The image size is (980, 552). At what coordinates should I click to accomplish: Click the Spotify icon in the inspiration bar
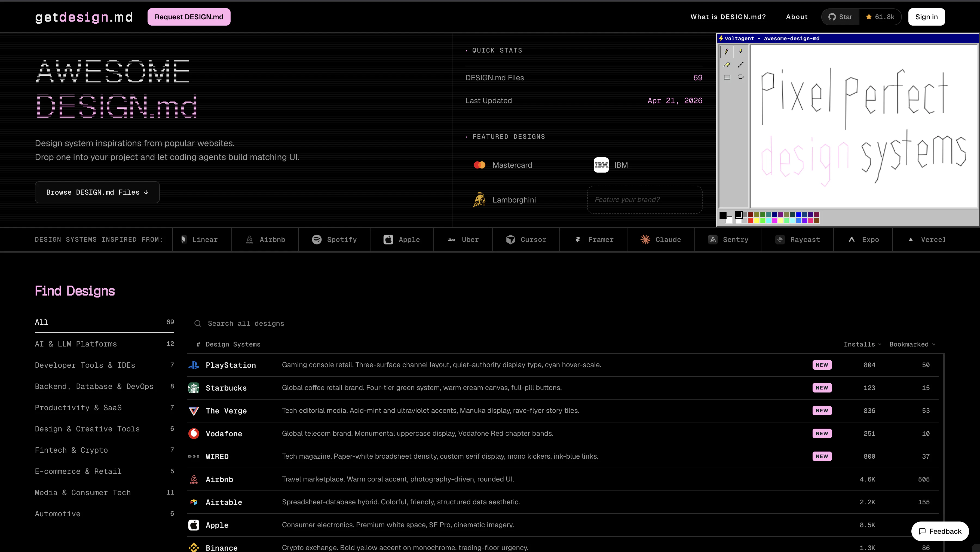point(317,239)
